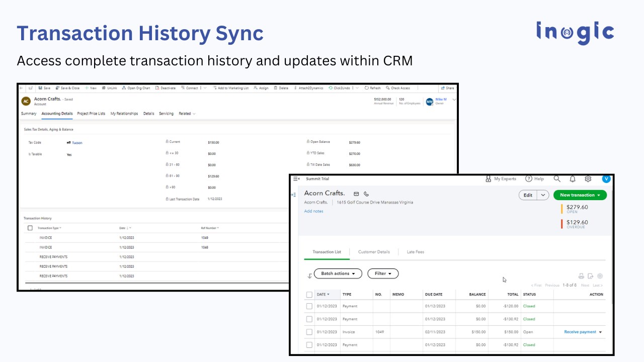The width and height of the screenshot is (644, 362).
Task: Click Add notes link
Action: click(314, 211)
